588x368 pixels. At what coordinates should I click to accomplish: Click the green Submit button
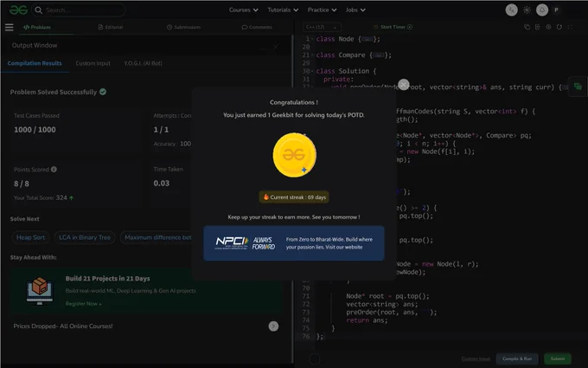click(558, 359)
